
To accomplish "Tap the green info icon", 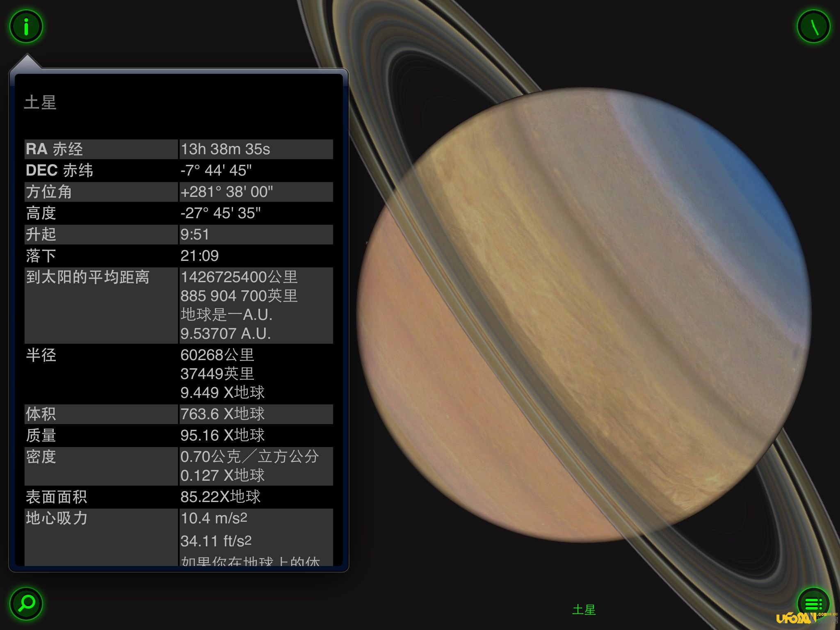I will [x=26, y=27].
